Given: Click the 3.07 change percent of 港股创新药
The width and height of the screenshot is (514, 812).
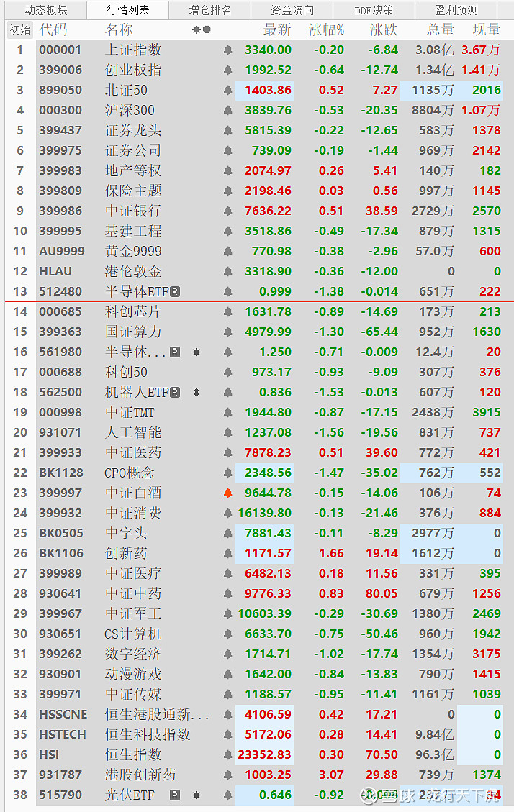Looking at the screenshot, I should [332, 775].
